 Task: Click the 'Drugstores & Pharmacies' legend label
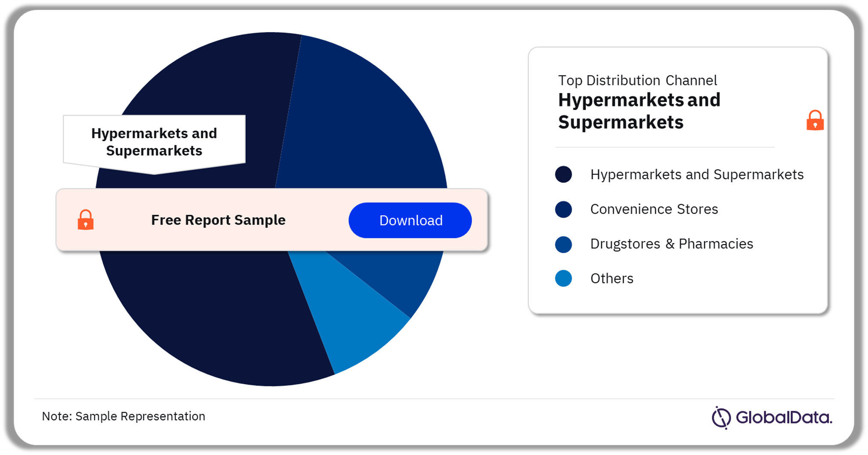point(672,244)
